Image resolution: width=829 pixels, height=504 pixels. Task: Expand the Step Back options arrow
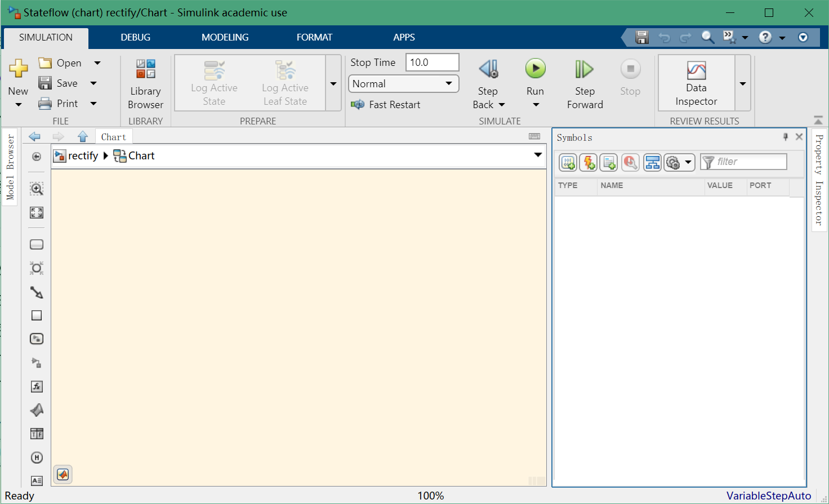point(502,105)
